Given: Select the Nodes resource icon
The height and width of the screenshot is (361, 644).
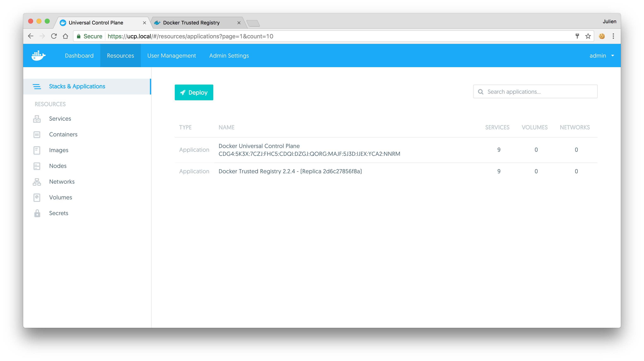Looking at the screenshot, I should [x=37, y=166].
